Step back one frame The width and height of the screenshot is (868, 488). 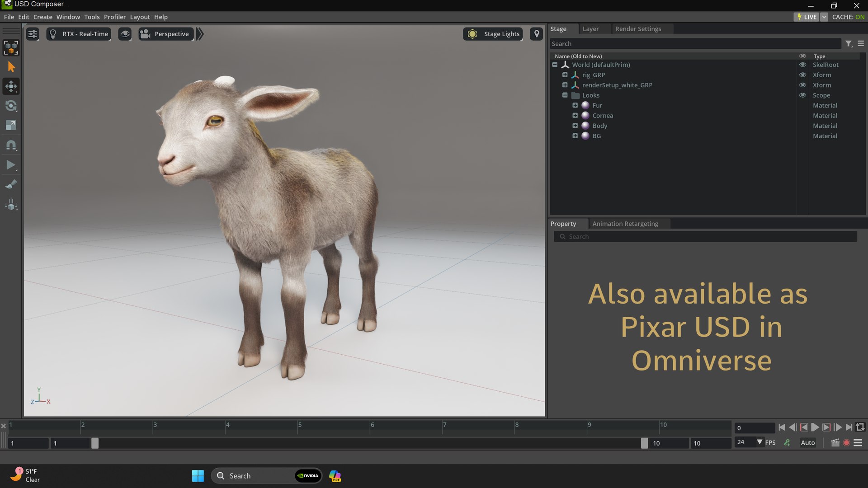coord(793,427)
